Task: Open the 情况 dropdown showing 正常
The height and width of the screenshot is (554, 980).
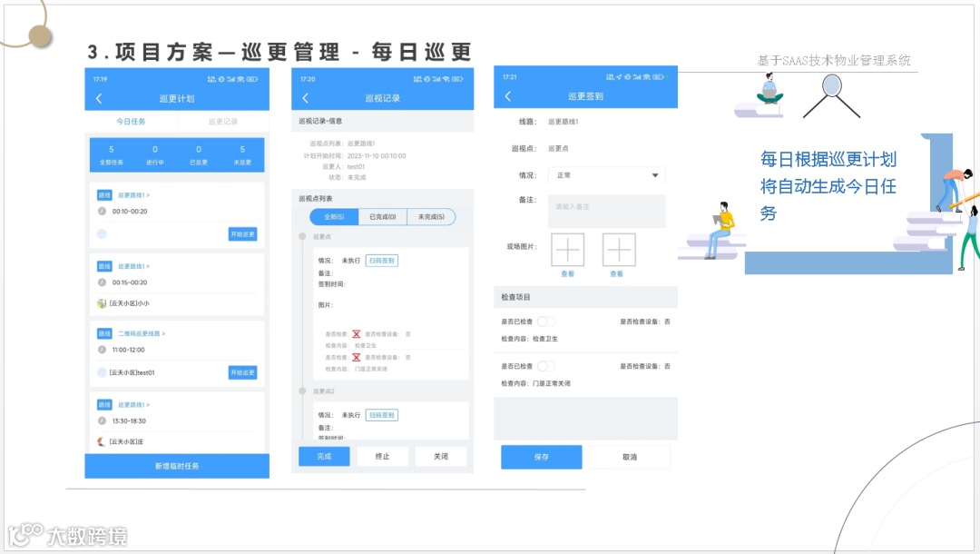Action: coord(607,175)
